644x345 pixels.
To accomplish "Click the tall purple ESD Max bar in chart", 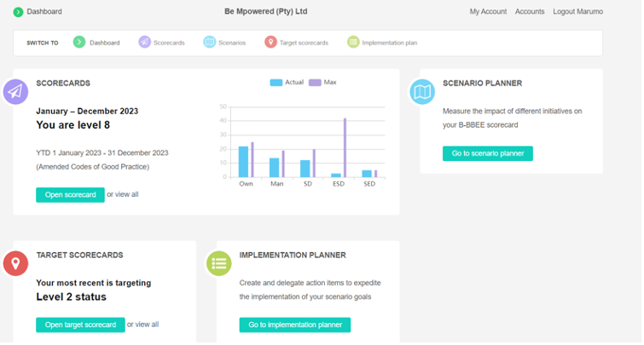I will [345, 147].
